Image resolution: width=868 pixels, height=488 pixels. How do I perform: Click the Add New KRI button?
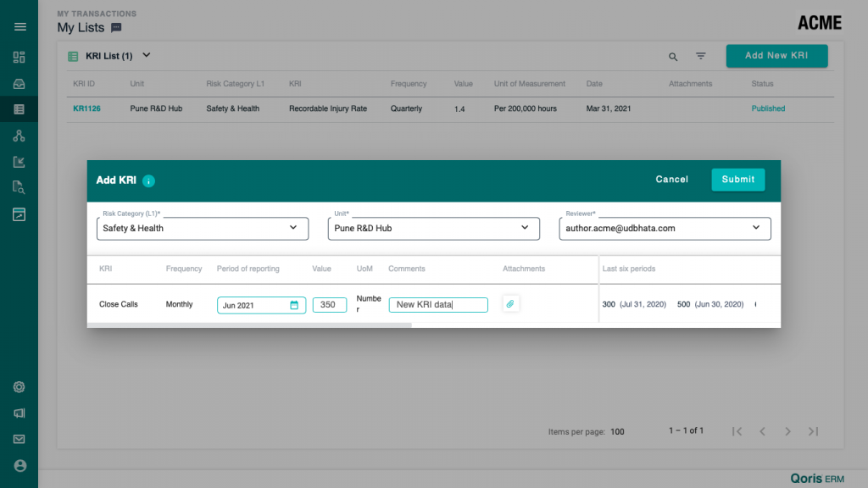point(776,56)
